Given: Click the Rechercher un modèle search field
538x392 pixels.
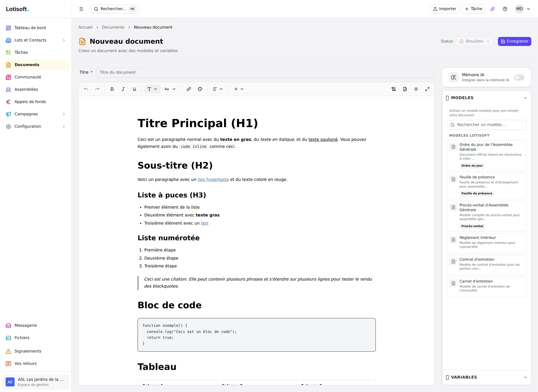Looking at the screenshot, I should [x=487, y=125].
